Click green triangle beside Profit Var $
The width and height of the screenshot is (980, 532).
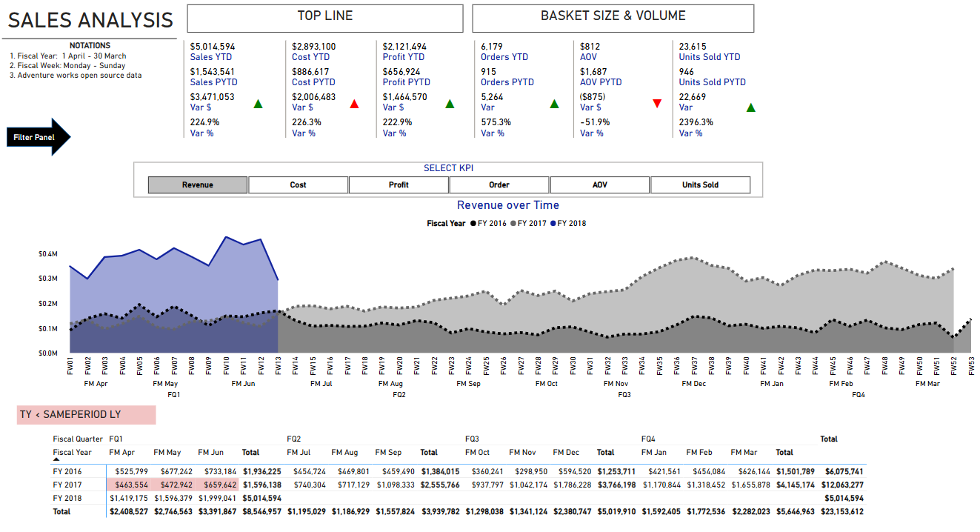(x=450, y=104)
